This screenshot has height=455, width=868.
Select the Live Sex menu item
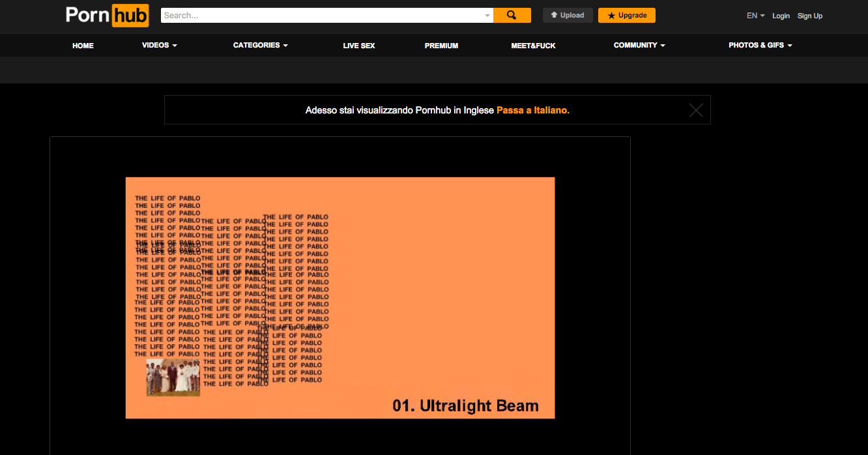tap(358, 46)
